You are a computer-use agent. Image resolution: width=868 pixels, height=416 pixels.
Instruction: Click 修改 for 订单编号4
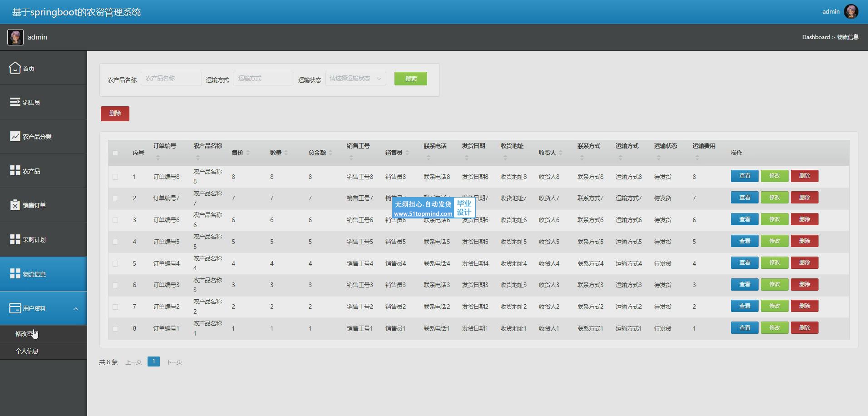point(774,262)
